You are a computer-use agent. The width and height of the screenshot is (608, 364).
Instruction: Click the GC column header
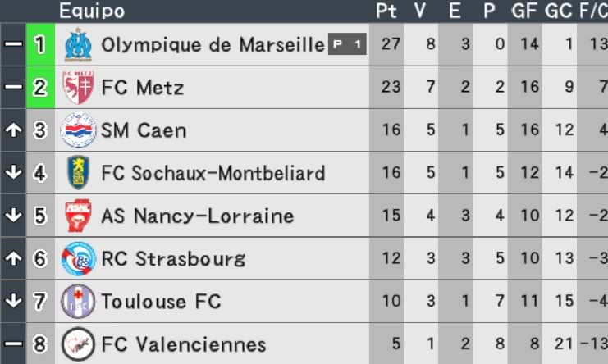(x=559, y=11)
